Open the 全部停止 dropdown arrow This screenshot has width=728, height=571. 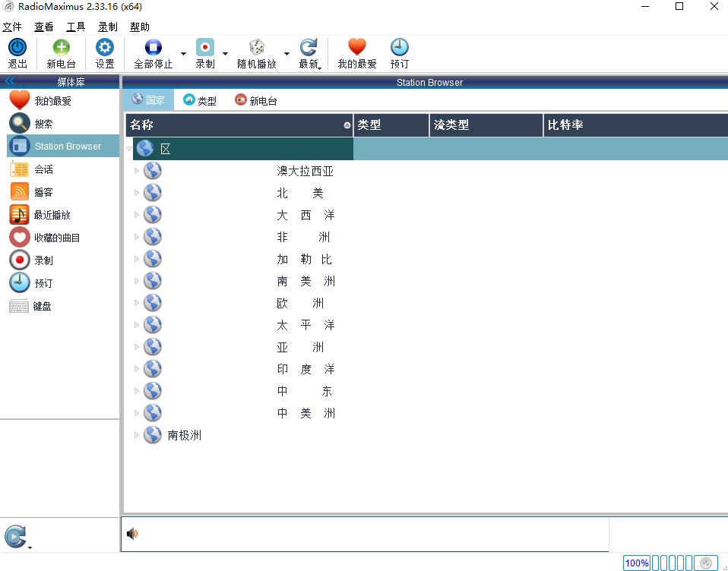(183, 54)
